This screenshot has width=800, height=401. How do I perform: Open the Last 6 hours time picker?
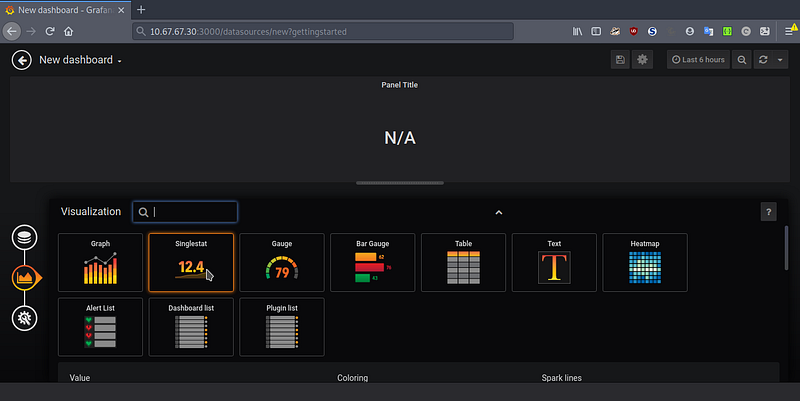tap(698, 60)
